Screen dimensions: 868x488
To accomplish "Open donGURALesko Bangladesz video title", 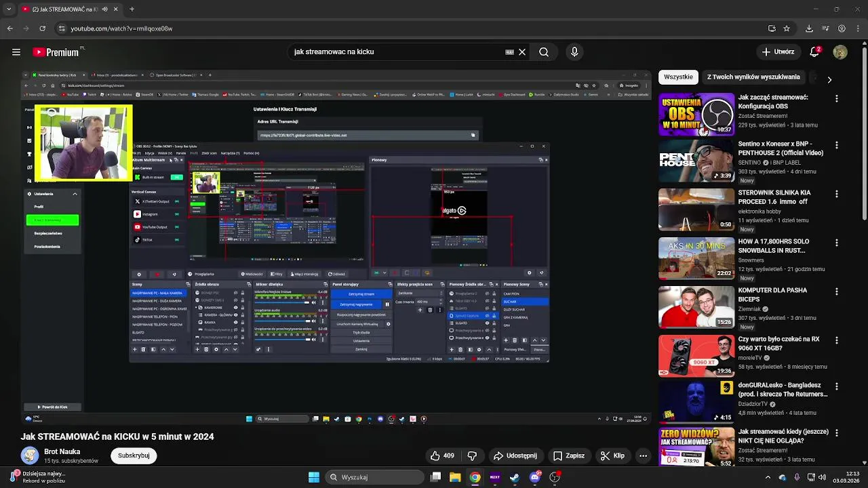I will click(783, 390).
